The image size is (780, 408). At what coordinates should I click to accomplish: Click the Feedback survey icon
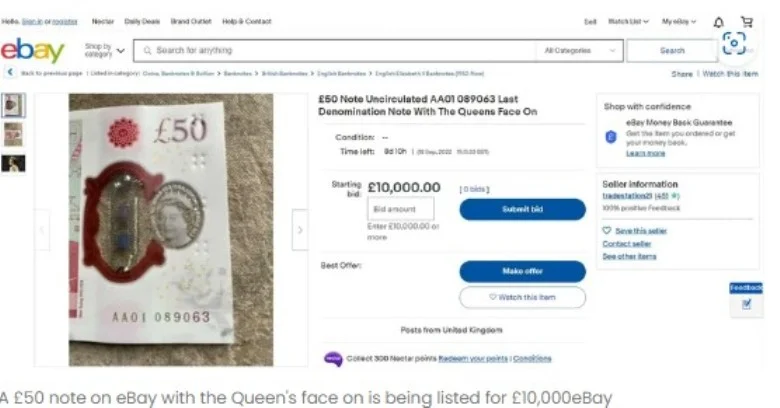coord(746,303)
